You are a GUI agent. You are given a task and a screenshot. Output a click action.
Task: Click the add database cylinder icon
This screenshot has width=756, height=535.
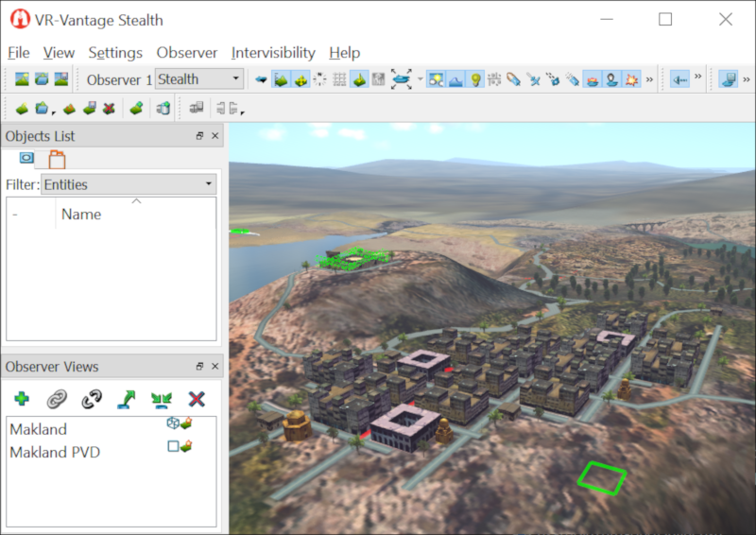[163, 109]
